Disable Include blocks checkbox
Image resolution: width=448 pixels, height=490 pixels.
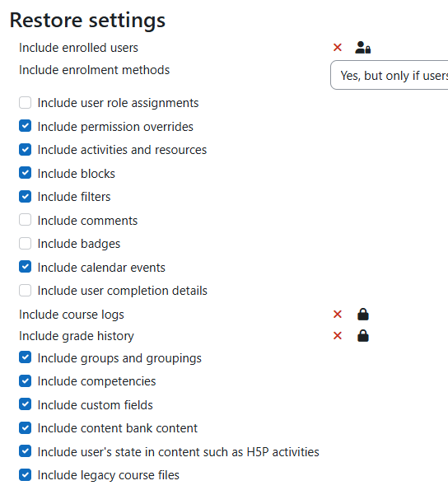point(25,173)
